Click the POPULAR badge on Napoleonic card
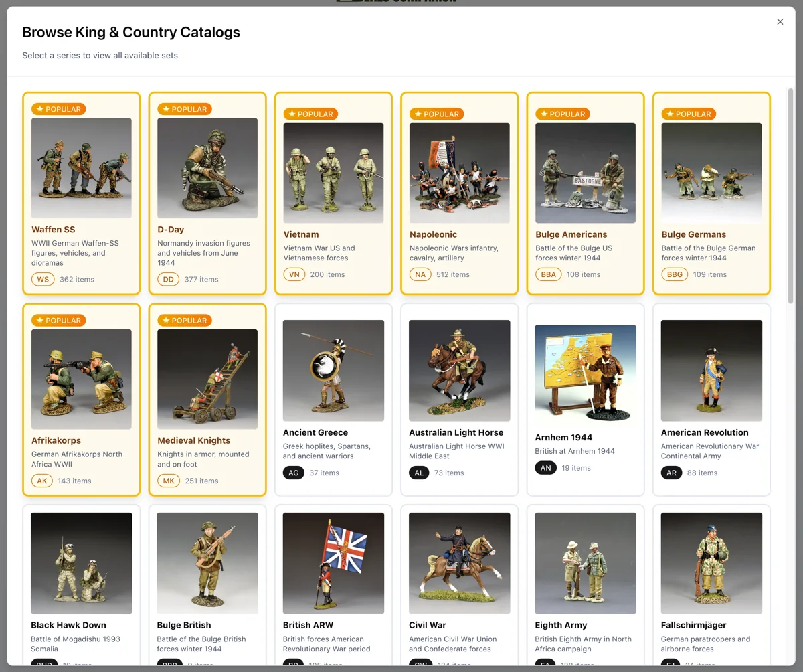 click(436, 114)
